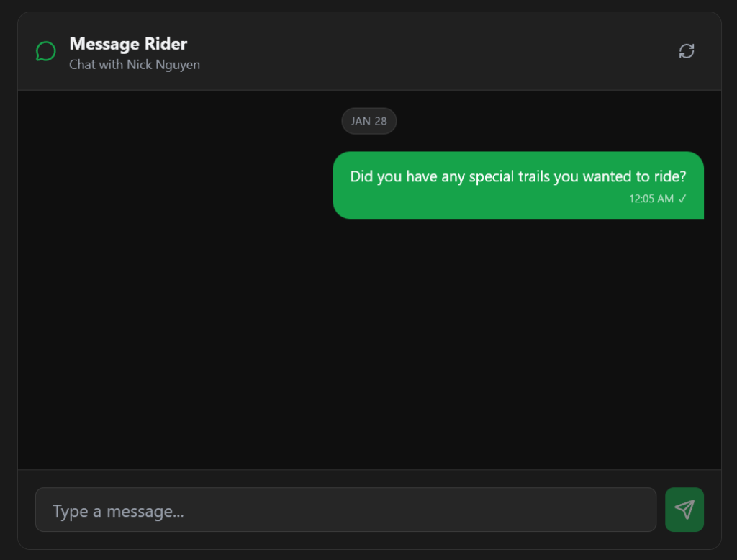This screenshot has width=737, height=560.
Task: Click the blank header space left of refresh
Action: click(437, 51)
